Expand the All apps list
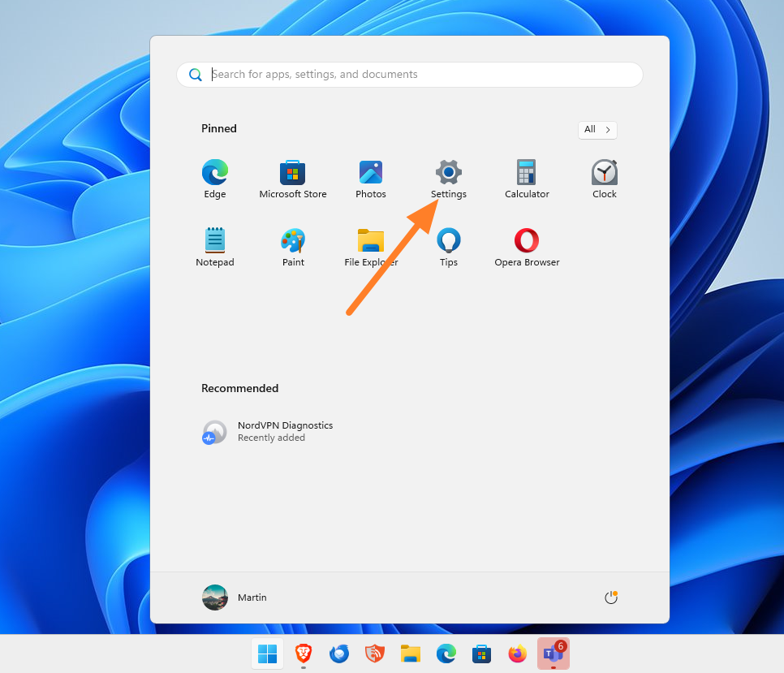Viewport: 784px width, 673px height. pos(597,130)
